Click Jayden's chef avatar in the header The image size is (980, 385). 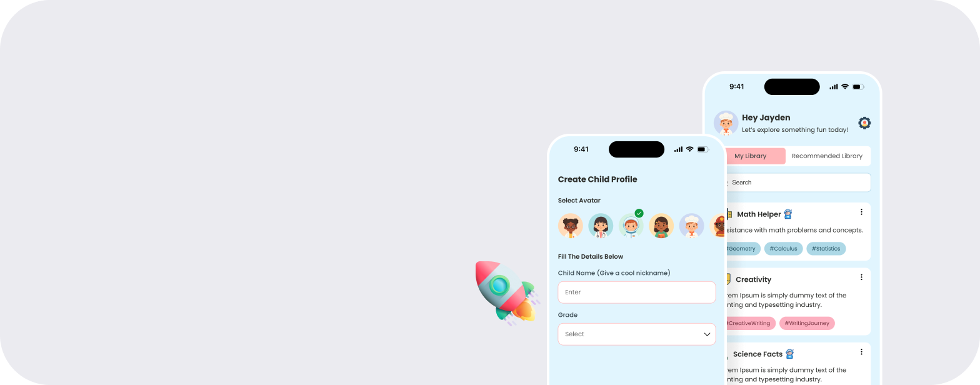[726, 123]
